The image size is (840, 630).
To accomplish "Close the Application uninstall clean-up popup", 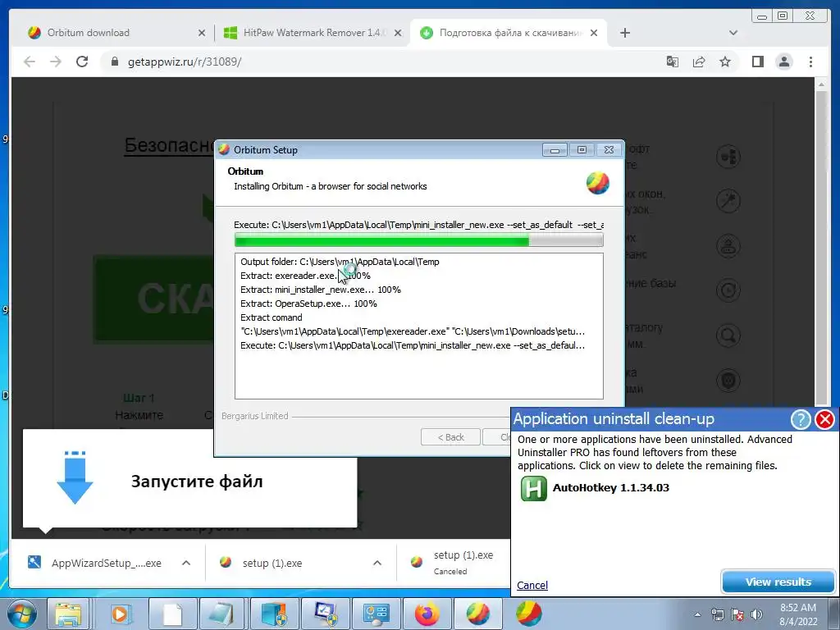I will click(x=824, y=419).
